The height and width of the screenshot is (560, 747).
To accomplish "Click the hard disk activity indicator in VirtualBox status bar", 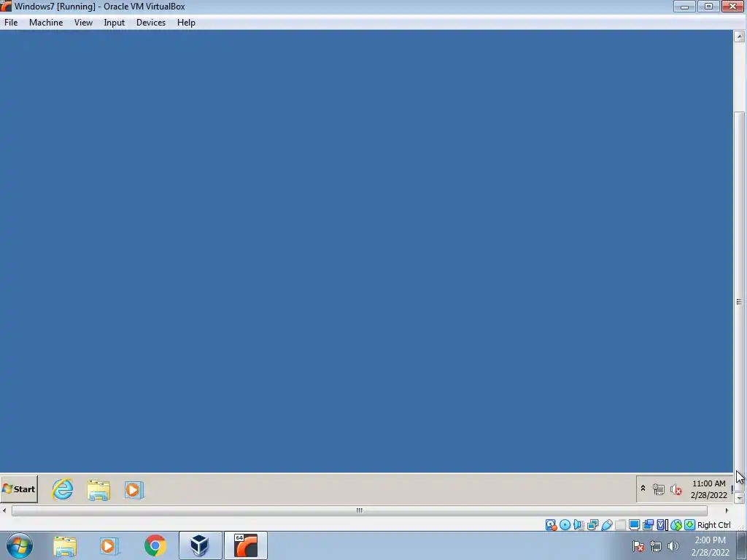I will point(551,525).
